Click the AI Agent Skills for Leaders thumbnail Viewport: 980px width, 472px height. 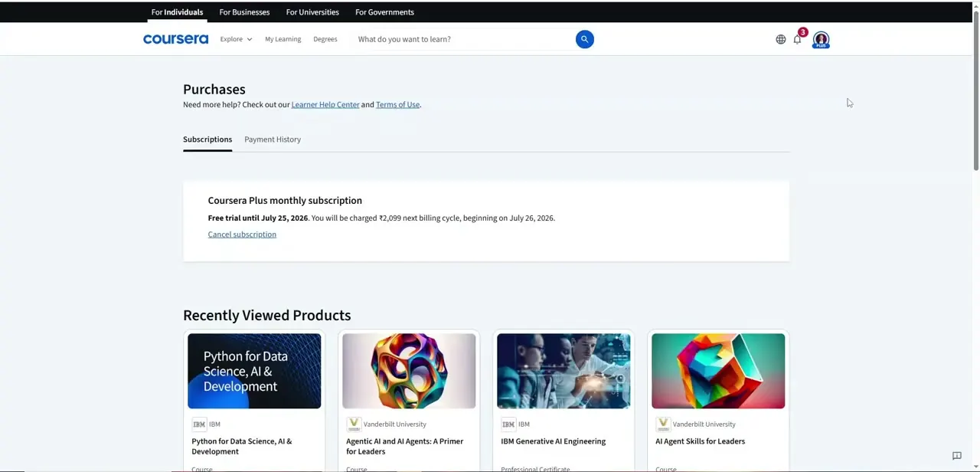pyautogui.click(x=718, y=371)
